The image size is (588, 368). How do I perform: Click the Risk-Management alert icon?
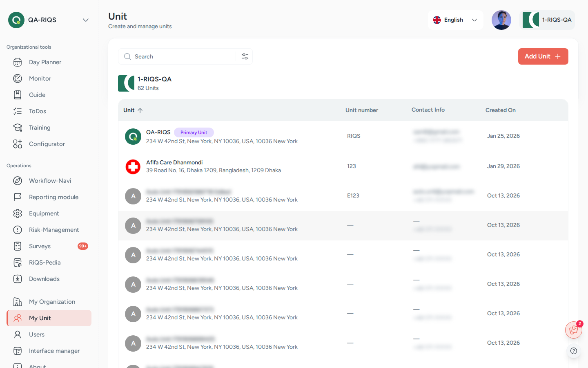(x=18, y=230)
